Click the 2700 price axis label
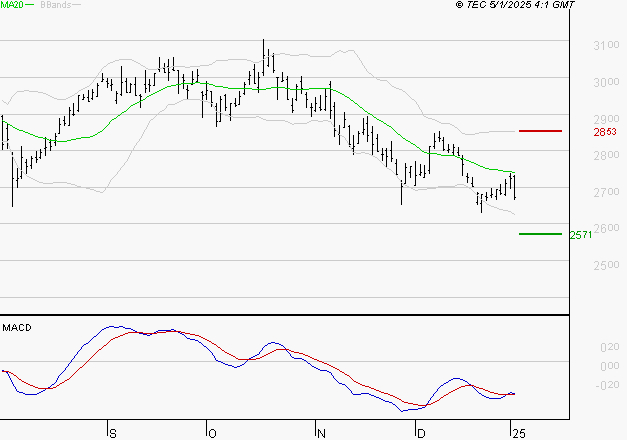Image resolution: width=627 pixels, height=440 pixels. 606,192
